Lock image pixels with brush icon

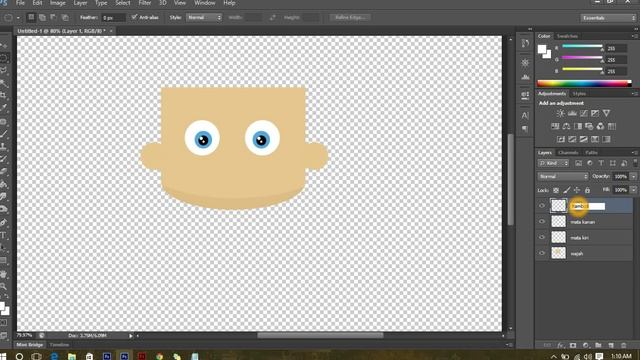(x=567, y=190)
